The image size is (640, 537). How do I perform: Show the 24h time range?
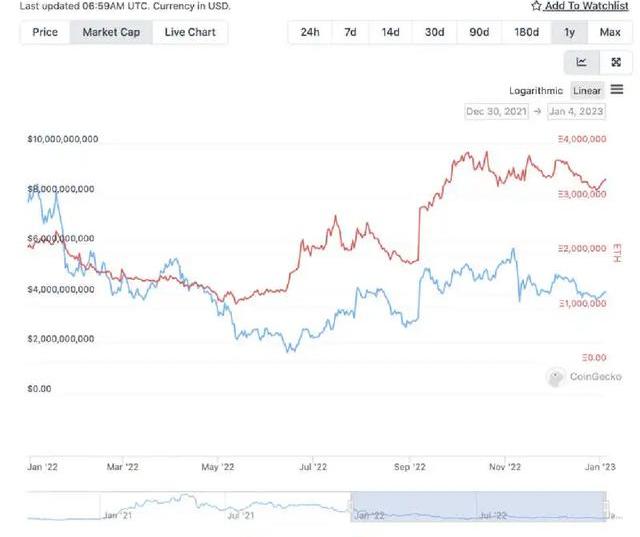(310, 32)
